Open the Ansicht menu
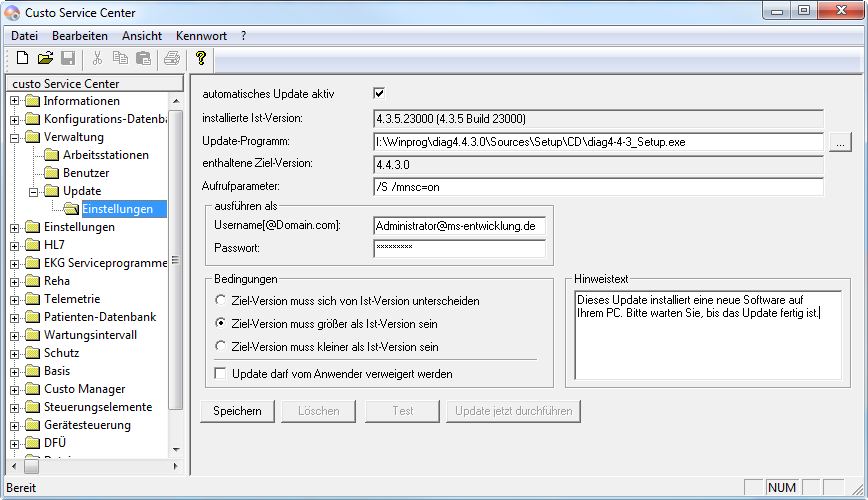This screenshot has width=868, height=500. 142,35
